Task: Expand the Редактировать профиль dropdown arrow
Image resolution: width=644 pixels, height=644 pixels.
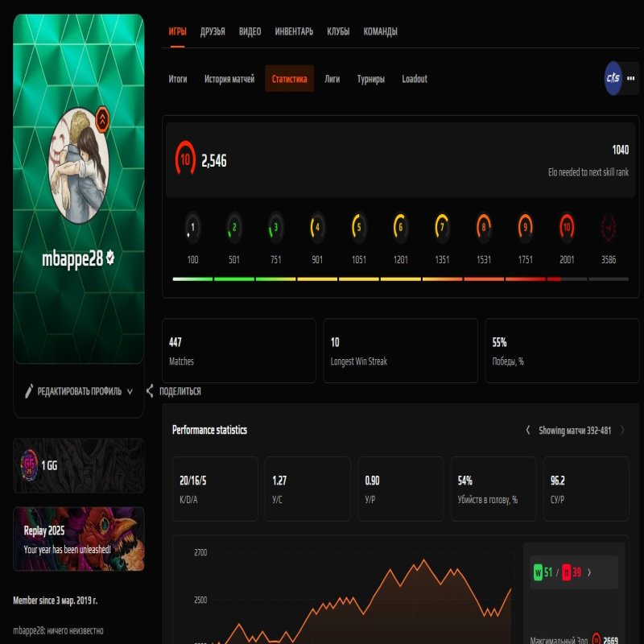Action: [130, 392]
